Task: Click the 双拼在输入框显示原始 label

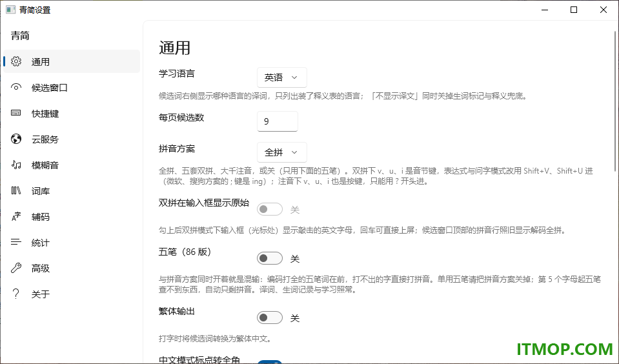Action: (x=204, y=203)
